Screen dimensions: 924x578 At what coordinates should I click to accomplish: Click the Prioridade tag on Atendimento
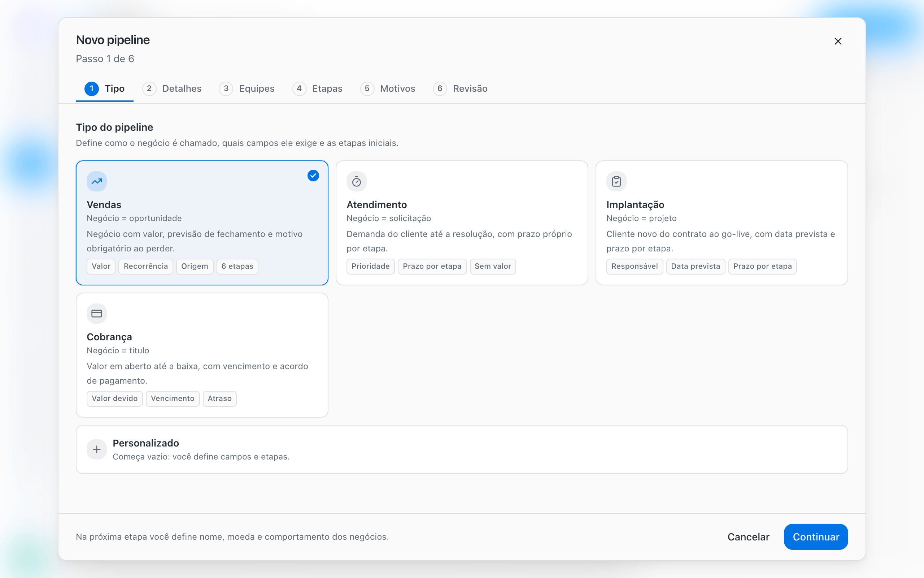370,267
